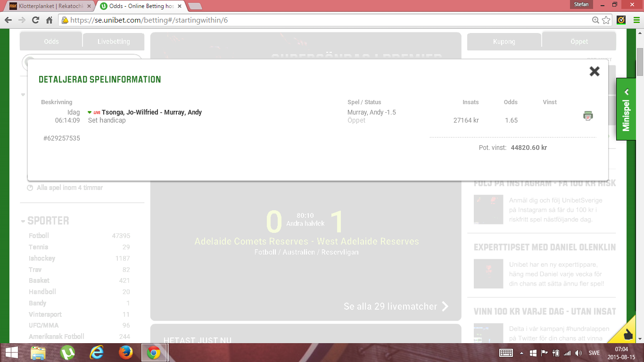Open a new browser tab
644x362 pixels.
tap(195, 6)
